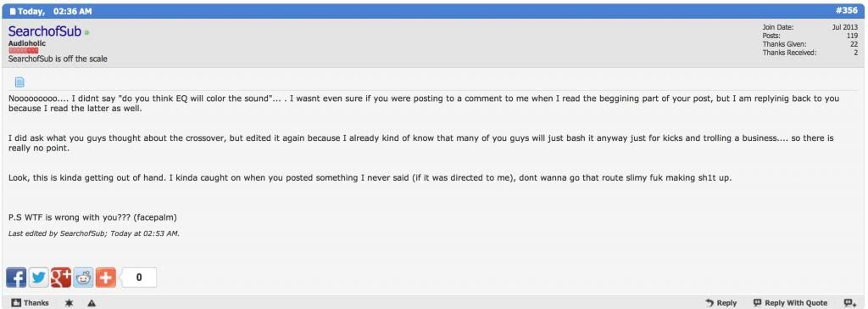Click the red reputation bar under Audioholic
This screenshot has width=868, height=309.
click(x=23, y=50)
